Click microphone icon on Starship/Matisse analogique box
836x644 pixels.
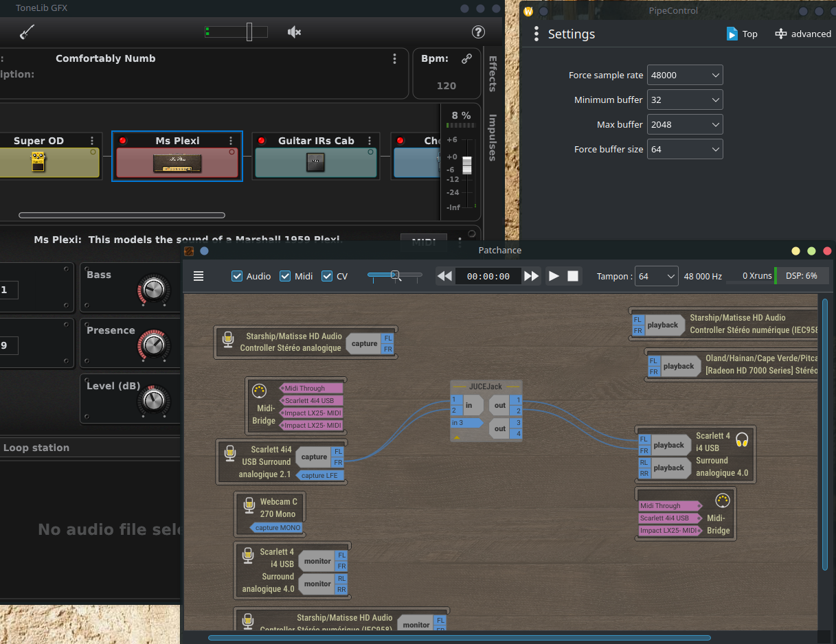click(228, 339)
